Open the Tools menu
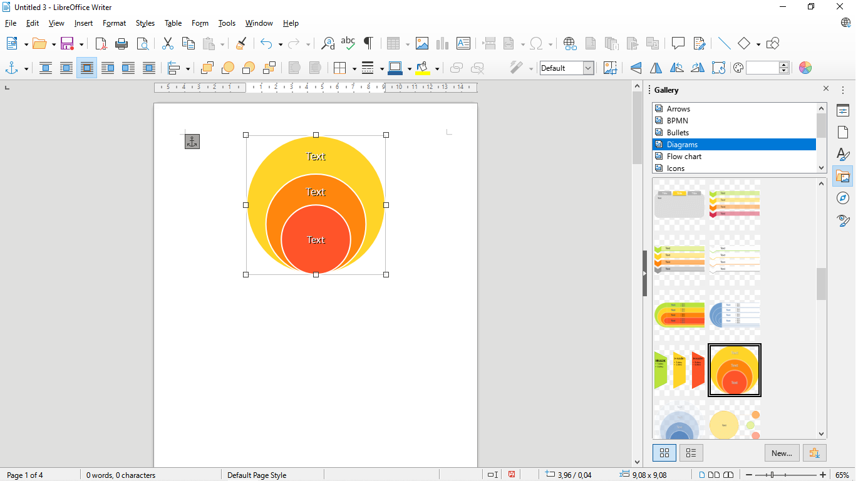The height and width of the screenshot is (481, 868). [227, 23]
